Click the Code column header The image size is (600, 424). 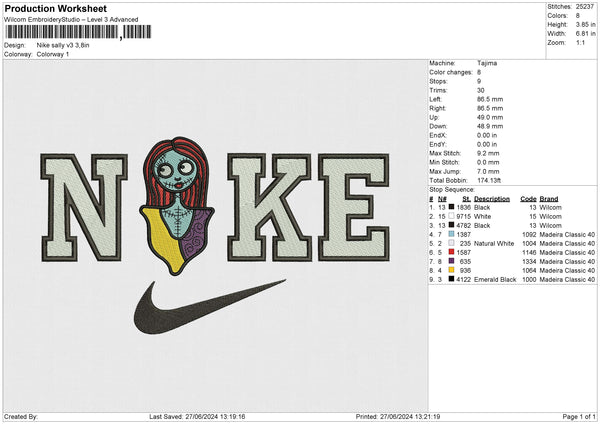[528, 199]
